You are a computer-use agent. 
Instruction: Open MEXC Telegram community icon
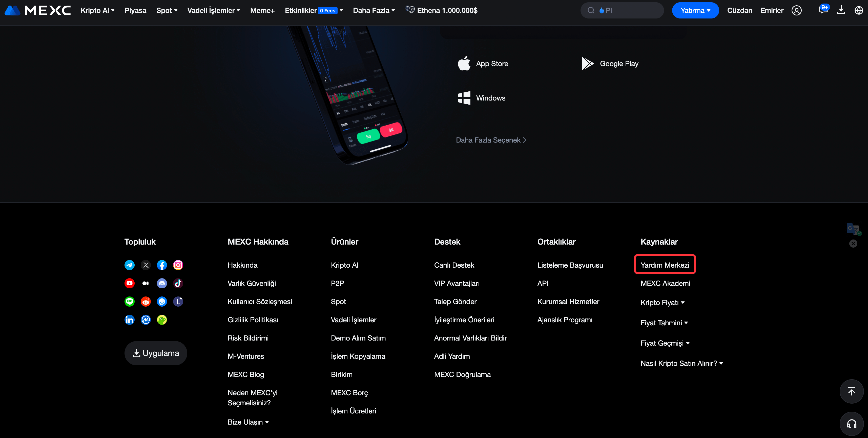coord(129,265)
